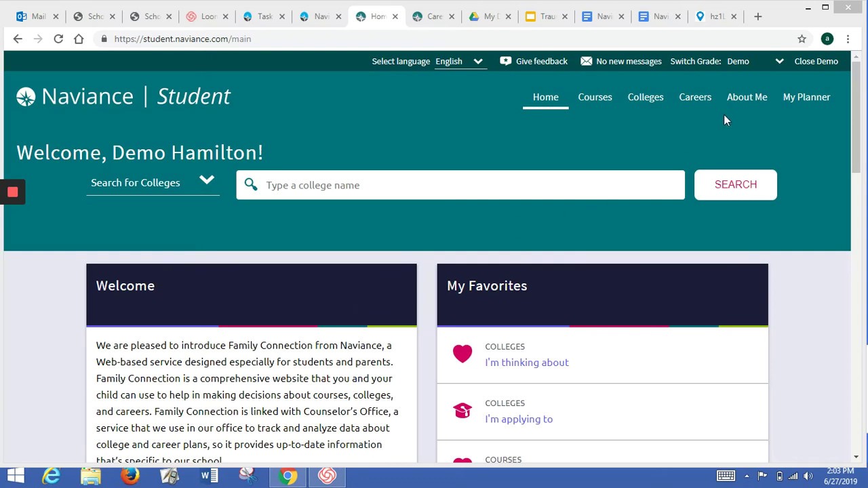Open a new browser tab with plus icon

[757, 16]
